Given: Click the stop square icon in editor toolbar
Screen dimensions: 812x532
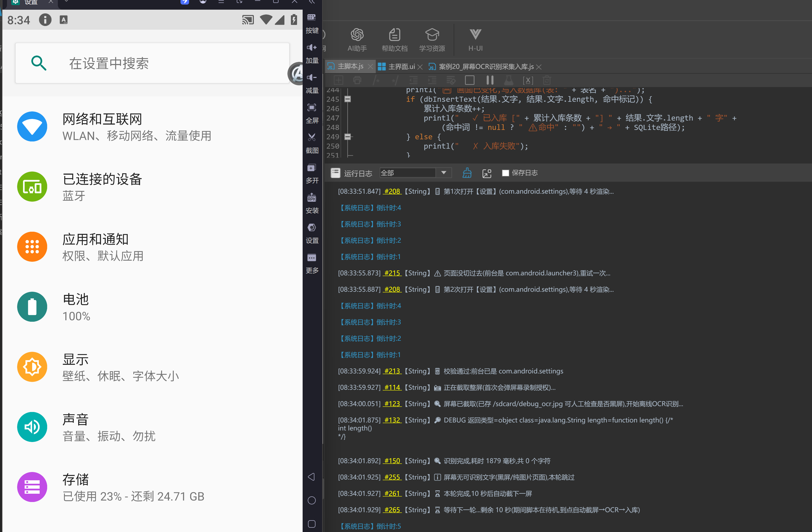Looking at the screenshot, I should pos(470,80).
